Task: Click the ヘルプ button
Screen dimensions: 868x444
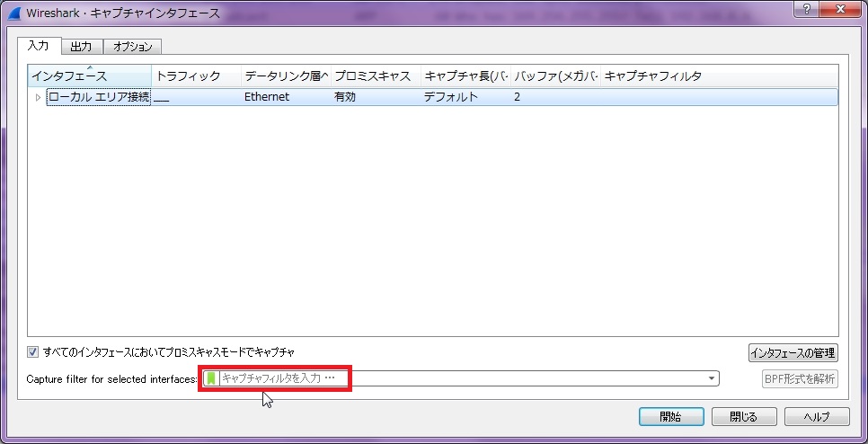Action: pos(817,417)
